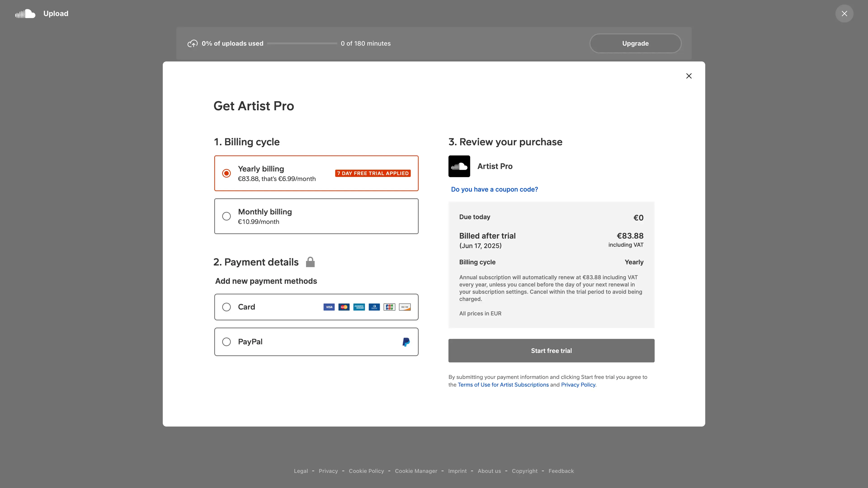Click the cloud upload icon
This screenshot has width=868, height=488.
[192, 43]
